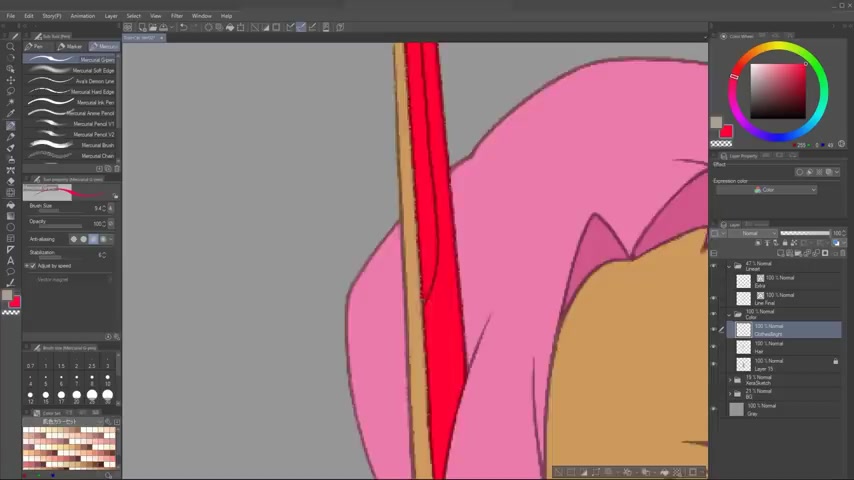The width and height of the screenshot is (854, 480).
Task: Select the Auto Select magic wand tool
Action: [x=10, y=102]
